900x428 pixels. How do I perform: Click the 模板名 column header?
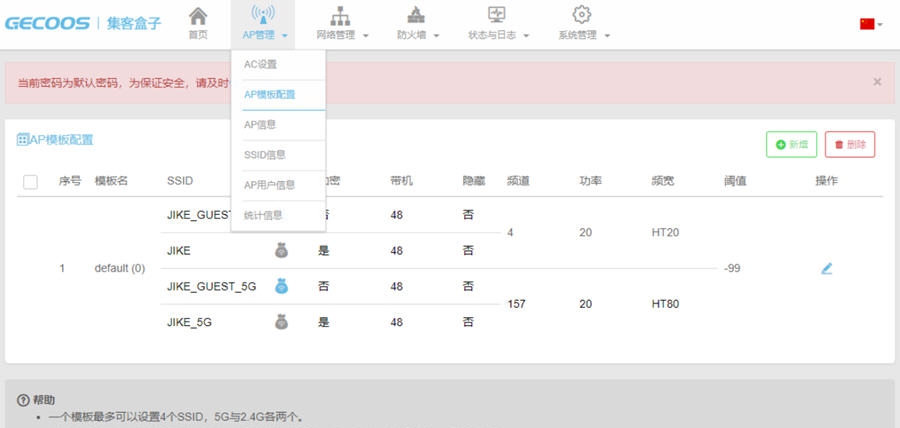point(111,181)
